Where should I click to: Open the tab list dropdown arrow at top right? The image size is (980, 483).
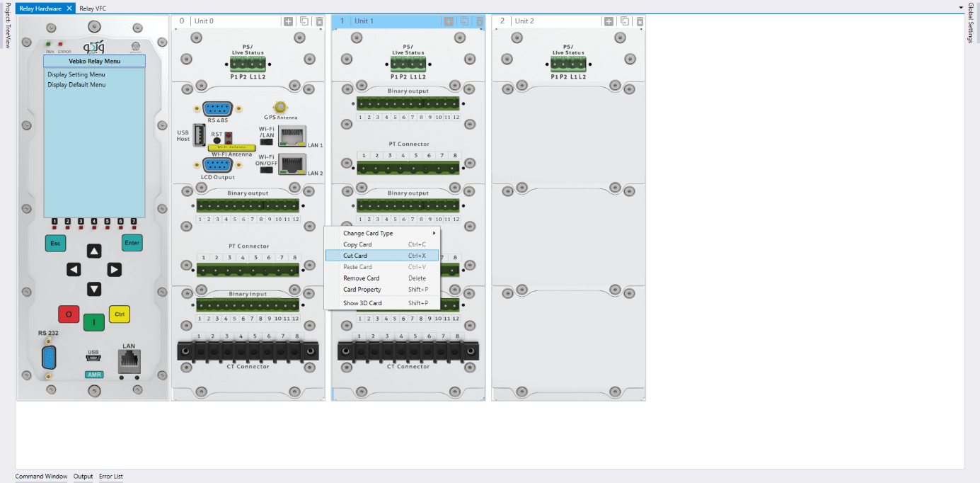click(960, 8)
